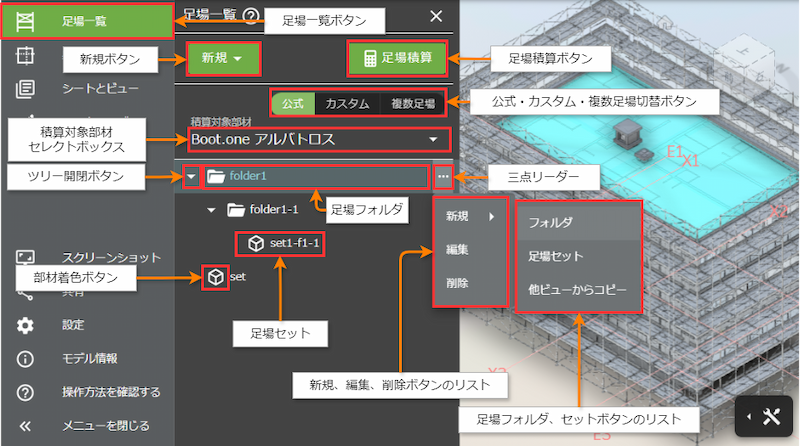Click the cube coloring icon beside set
The height and width of the screenshot is (446, 800).
point(216,278)
